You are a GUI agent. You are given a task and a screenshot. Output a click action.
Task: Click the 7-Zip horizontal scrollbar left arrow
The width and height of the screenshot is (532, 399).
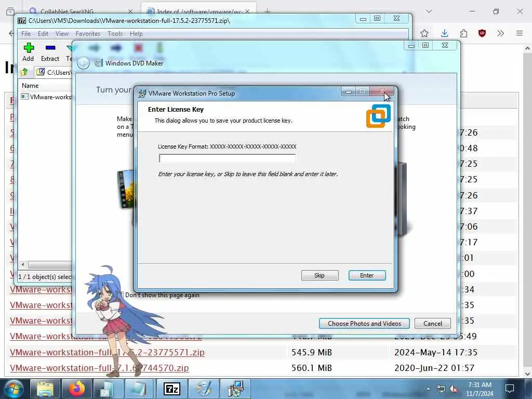(x=23, y=264)
